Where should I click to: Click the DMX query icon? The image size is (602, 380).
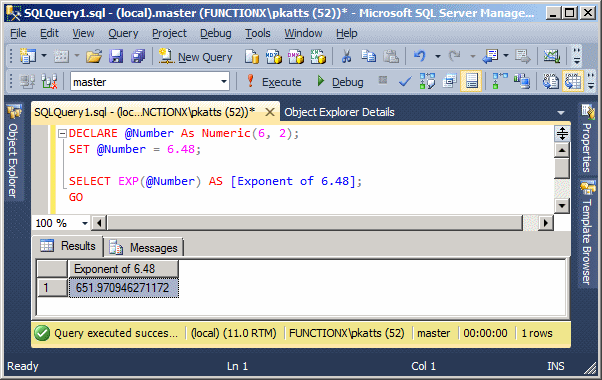[x=296, y=56]
